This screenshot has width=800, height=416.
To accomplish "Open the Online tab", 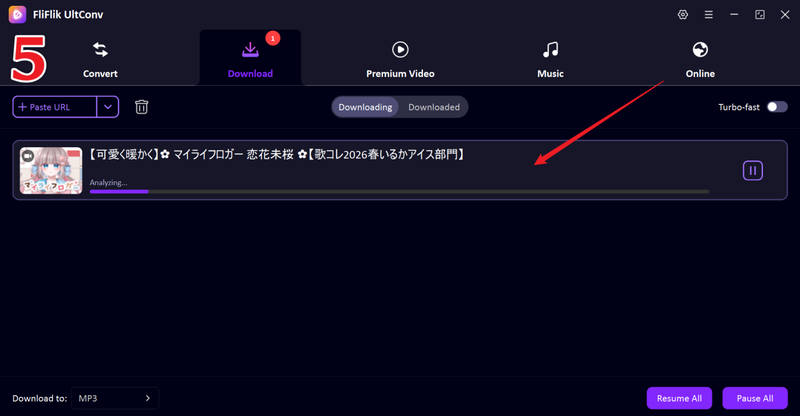I will pyautogui.click(x=700, y=60).
